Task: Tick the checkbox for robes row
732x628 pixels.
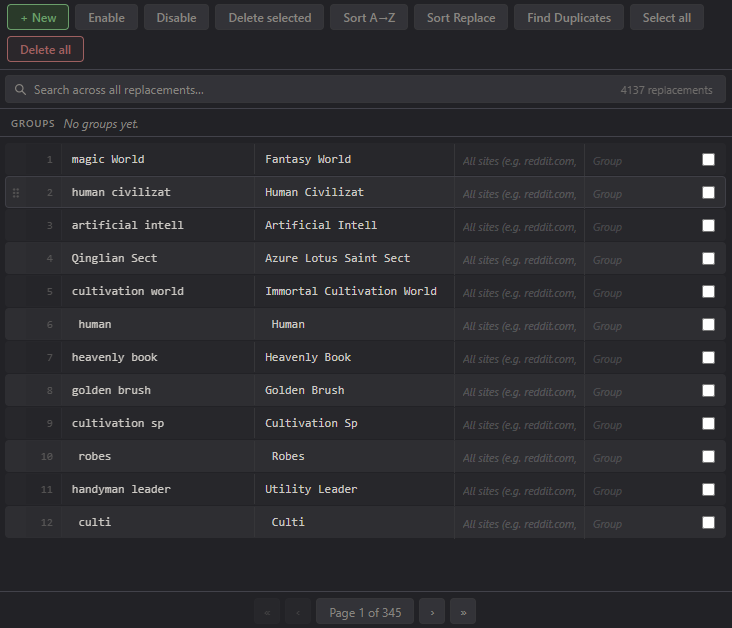Action: (x=708, y=457)
